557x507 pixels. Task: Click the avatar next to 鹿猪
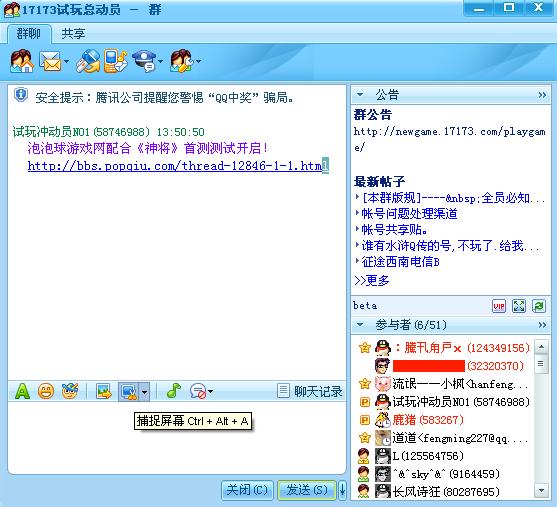coord(383,420)
